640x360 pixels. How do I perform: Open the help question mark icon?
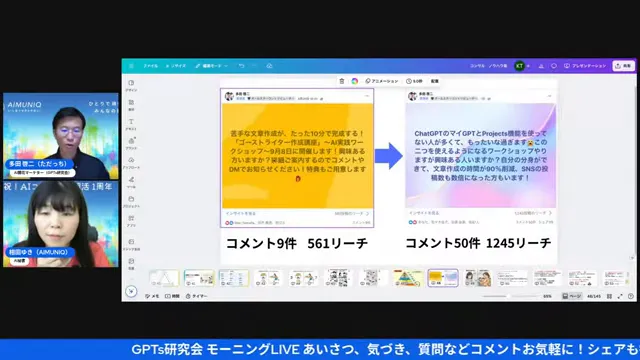pos(631,296)
